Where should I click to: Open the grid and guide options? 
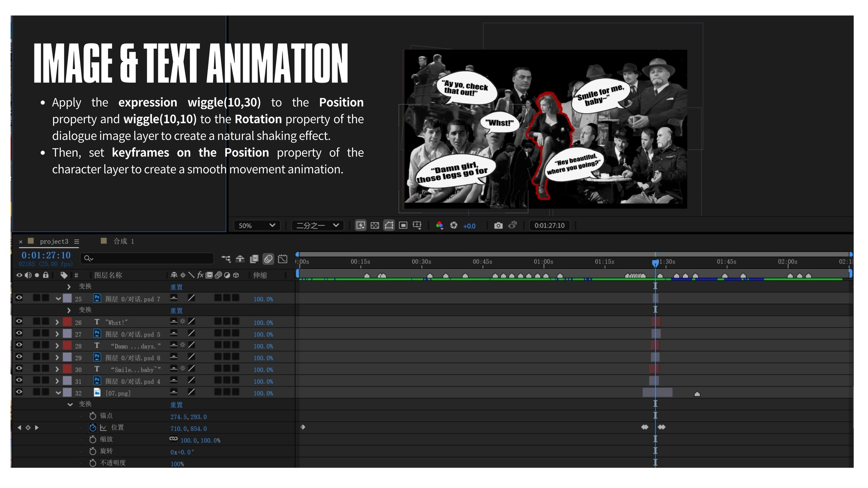pos(417,226)
